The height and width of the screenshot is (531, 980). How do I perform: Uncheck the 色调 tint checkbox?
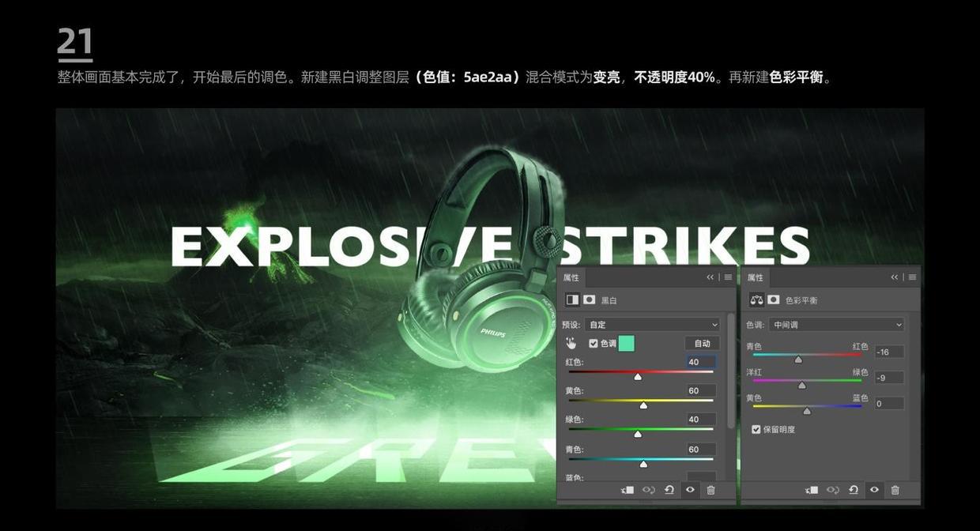tap(593, 342)
